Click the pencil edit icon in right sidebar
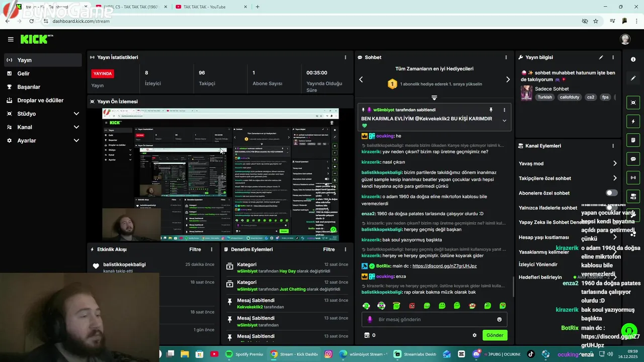This screenshot has height=362, width=644. tap(633, 78)
